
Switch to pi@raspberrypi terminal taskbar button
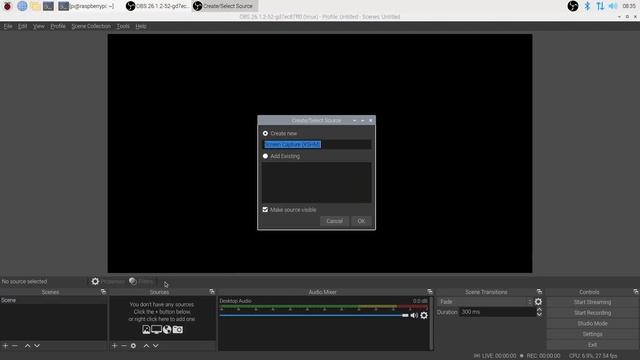[86, 6]
